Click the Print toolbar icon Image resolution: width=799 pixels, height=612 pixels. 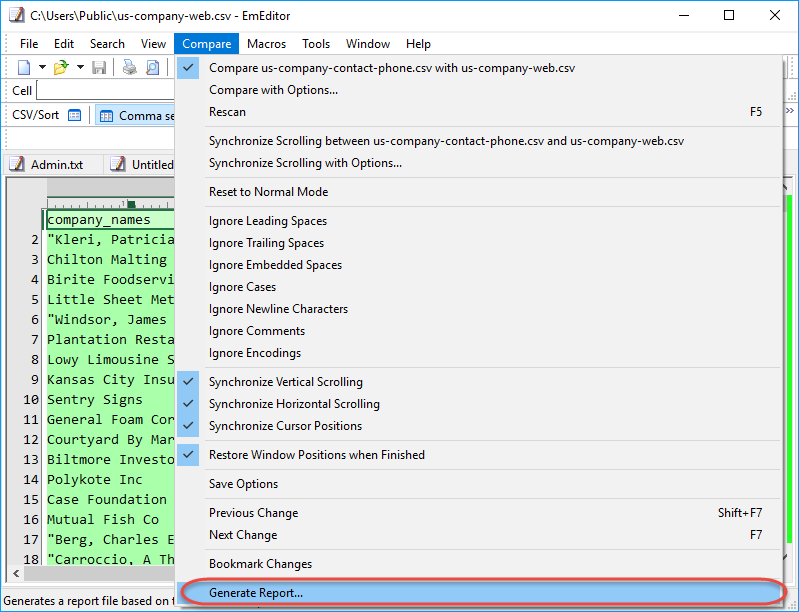point(129,67)
